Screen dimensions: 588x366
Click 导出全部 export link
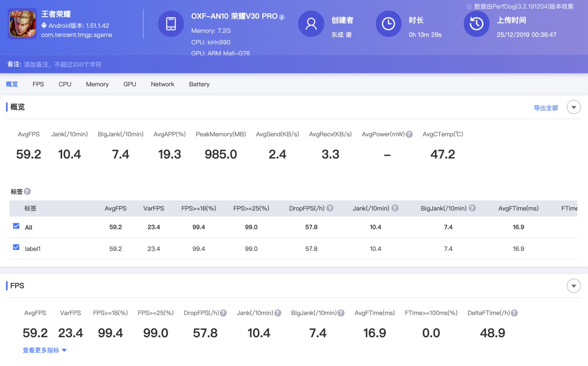546,108
